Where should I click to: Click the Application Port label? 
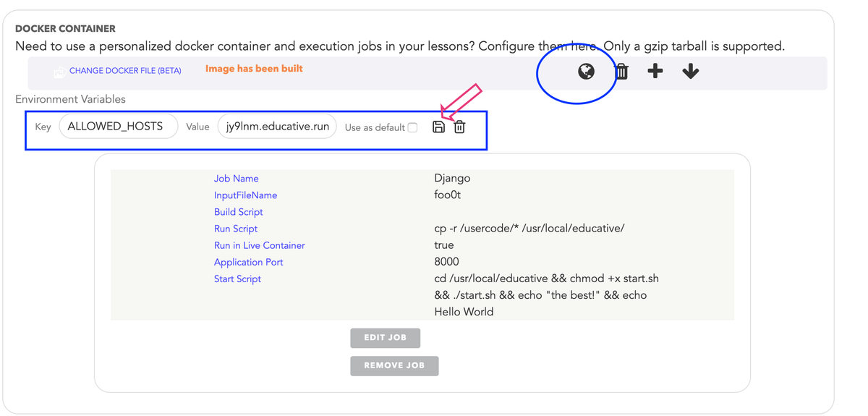pyautogui.click(x=248, y=262)
